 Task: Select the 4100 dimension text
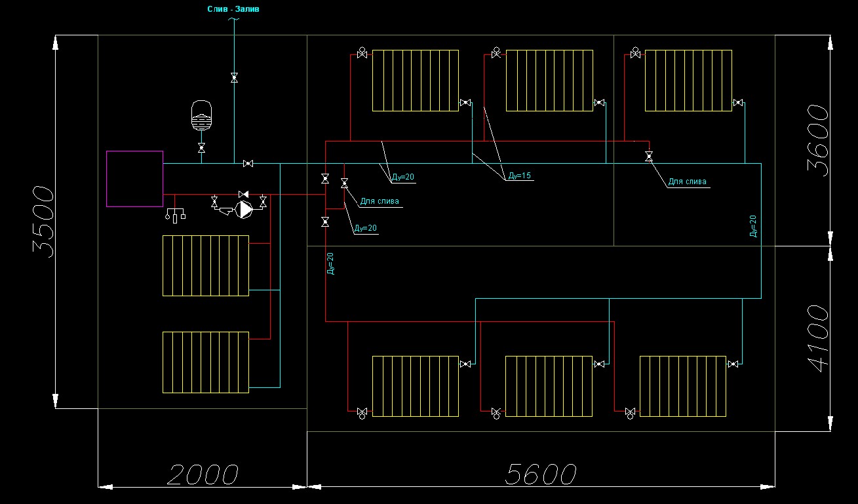tap(817, 338)
